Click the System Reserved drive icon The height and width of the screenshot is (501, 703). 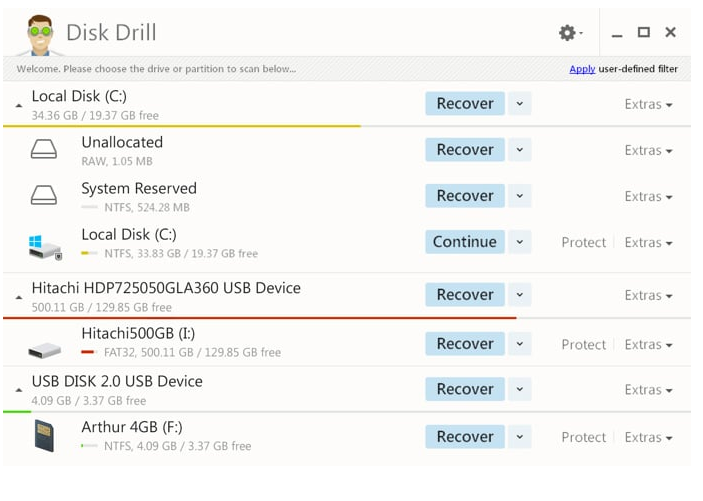point(44,196)
